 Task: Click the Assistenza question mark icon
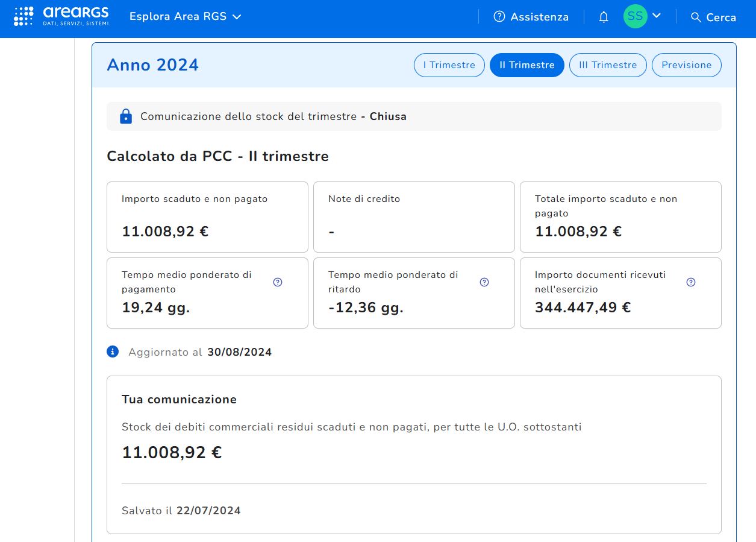(x=499, y=17)
